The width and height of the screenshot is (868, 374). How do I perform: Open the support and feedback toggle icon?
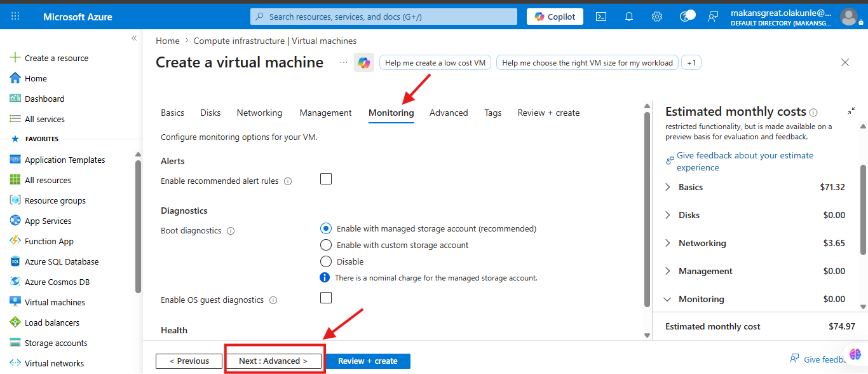(687, 16)
